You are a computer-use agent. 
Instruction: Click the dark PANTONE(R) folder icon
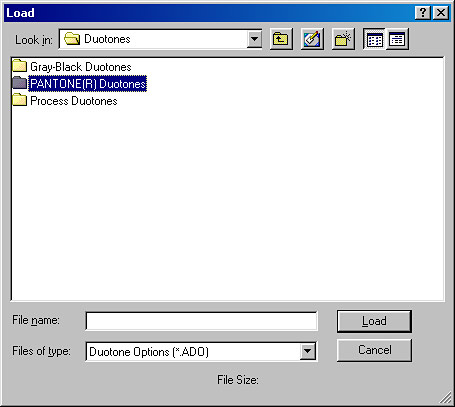[19, 83]
